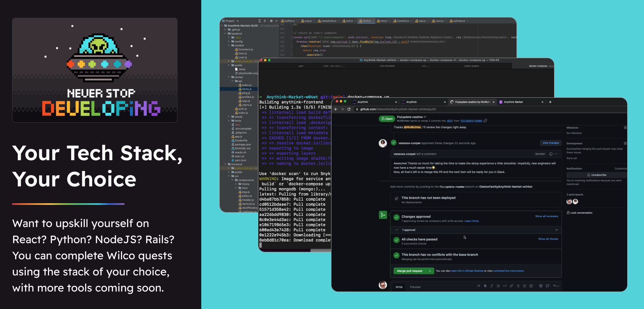Open three-dot menu on vanessa-cooper comment
This screenshot has width=644, height=309.
pos(556,154)
